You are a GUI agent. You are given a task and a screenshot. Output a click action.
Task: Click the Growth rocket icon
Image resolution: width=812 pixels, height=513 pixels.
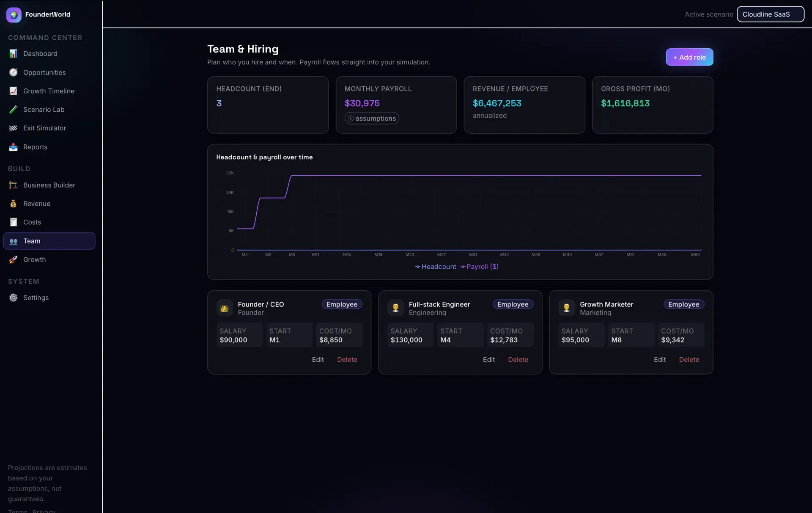click(14, 259)
